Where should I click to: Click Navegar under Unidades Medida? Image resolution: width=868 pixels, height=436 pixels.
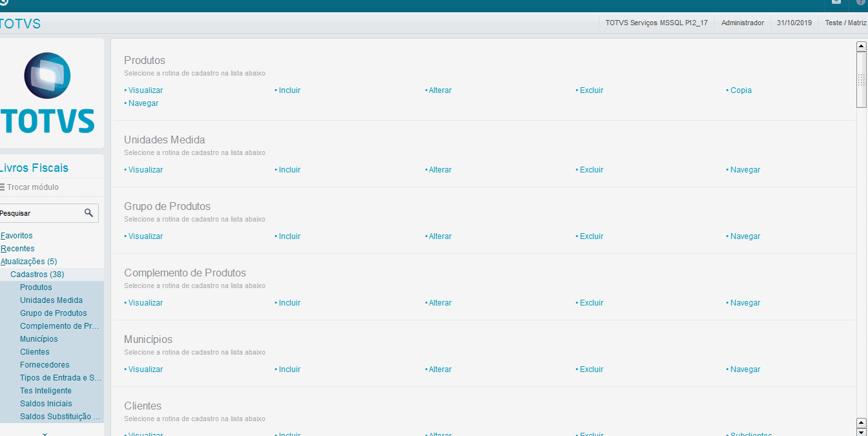745,170
